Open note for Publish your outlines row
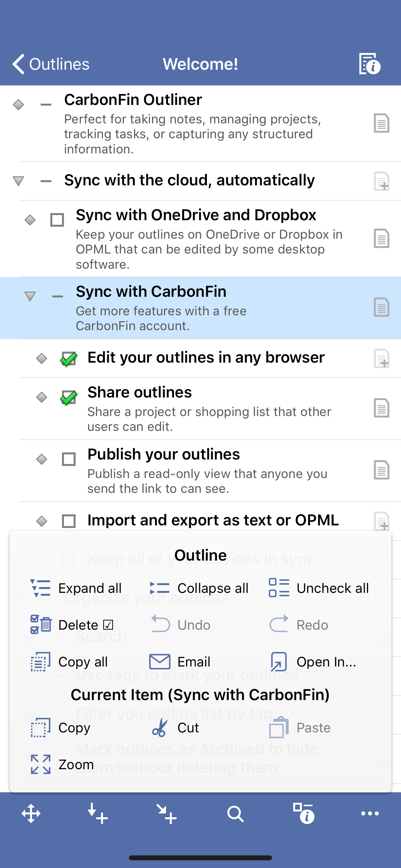Image resolution: width=401 pixels, height=868 pixels. click(x=381, y=470)
